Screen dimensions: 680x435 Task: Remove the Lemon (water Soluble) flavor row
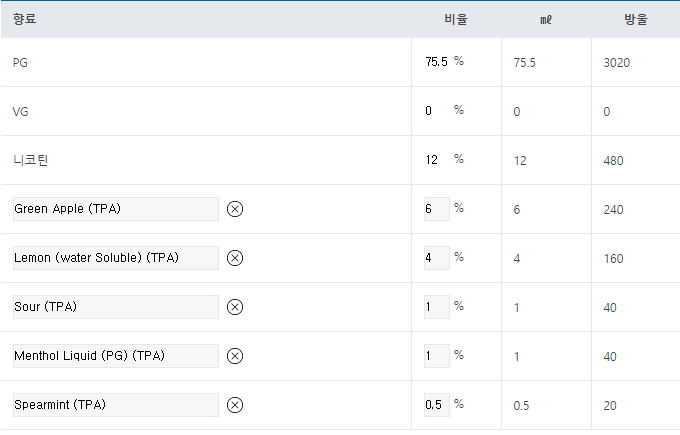235,258
